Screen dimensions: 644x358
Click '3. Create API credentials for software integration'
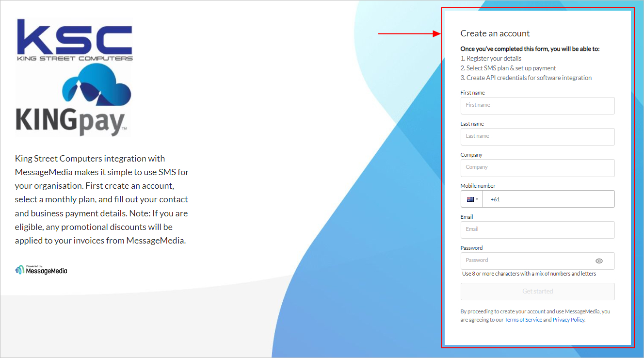pos(526,78)
